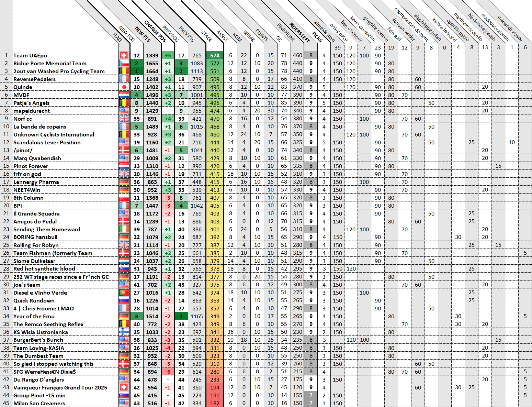Click the "FINISHLINE" column header
The image size is (532, 407).
pyautogui.click(x=286, y=32)
